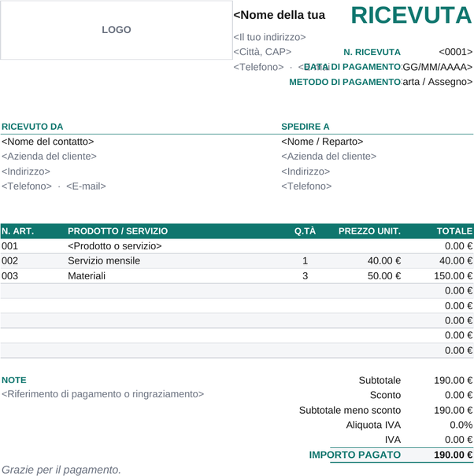Select the '<Prodotto o servizio>' cell

114,246
